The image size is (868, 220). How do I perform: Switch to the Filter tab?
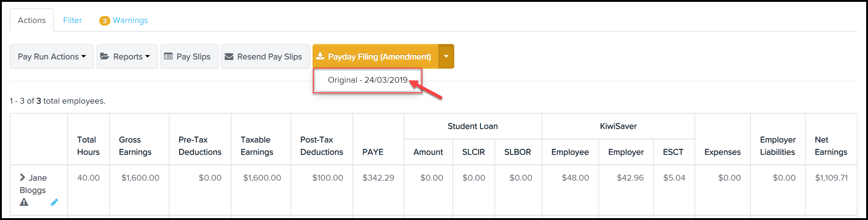tap(73, 20)
